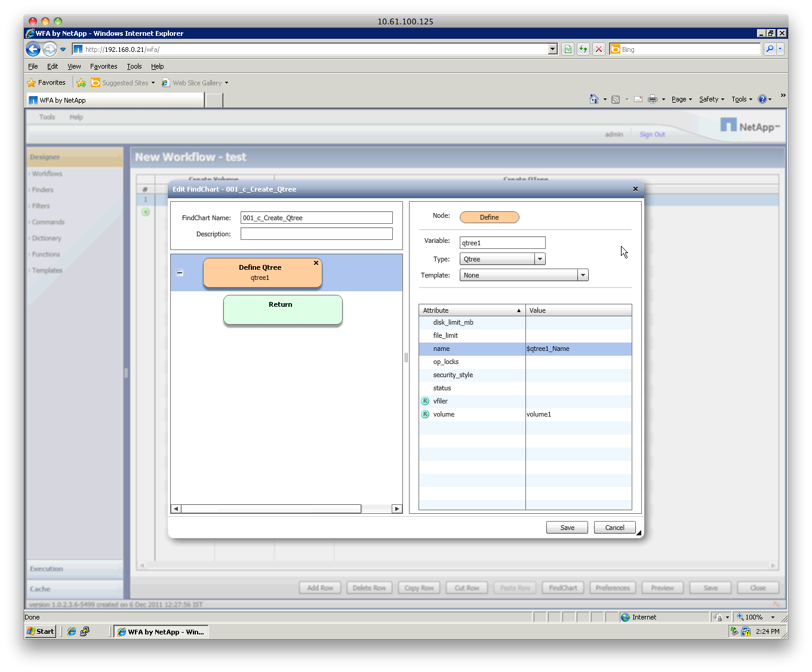
Task: Click the Windows Start button
Action: (41, 631)
